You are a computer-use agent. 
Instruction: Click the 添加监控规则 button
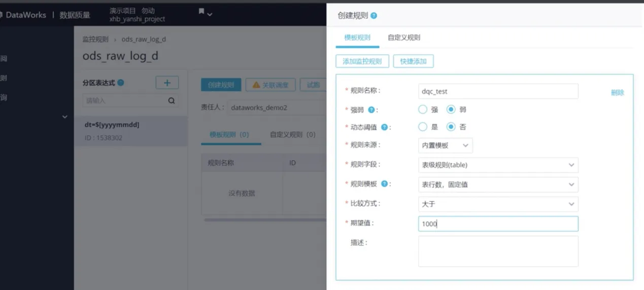(x=362, y=61)
